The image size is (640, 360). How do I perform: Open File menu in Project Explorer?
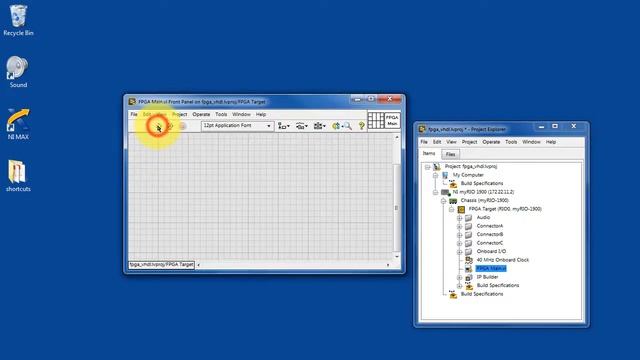pyautogui.click(x=424, y=142)
